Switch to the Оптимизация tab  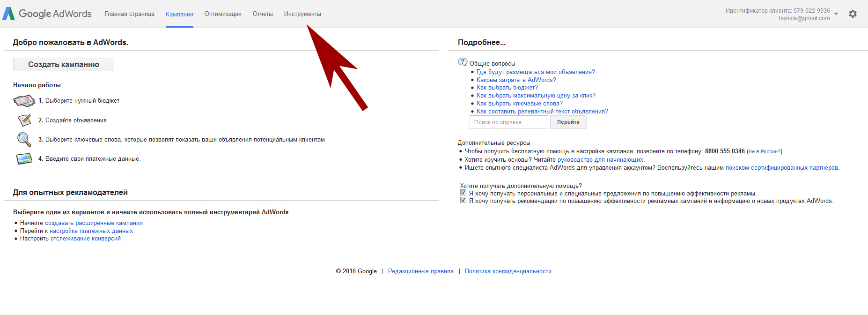[223, 14]
